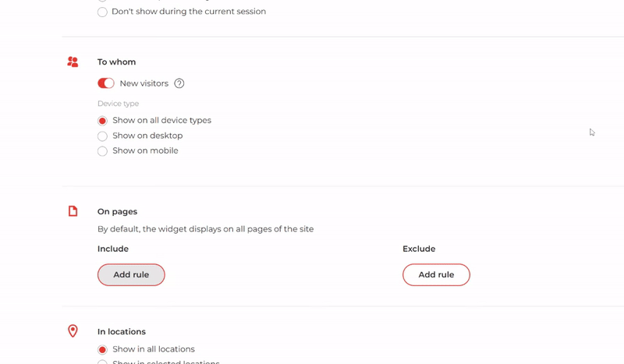Click Add rule under Include
Image resolution: width=624 pixels, height=364 pixels.
[131, 274]
